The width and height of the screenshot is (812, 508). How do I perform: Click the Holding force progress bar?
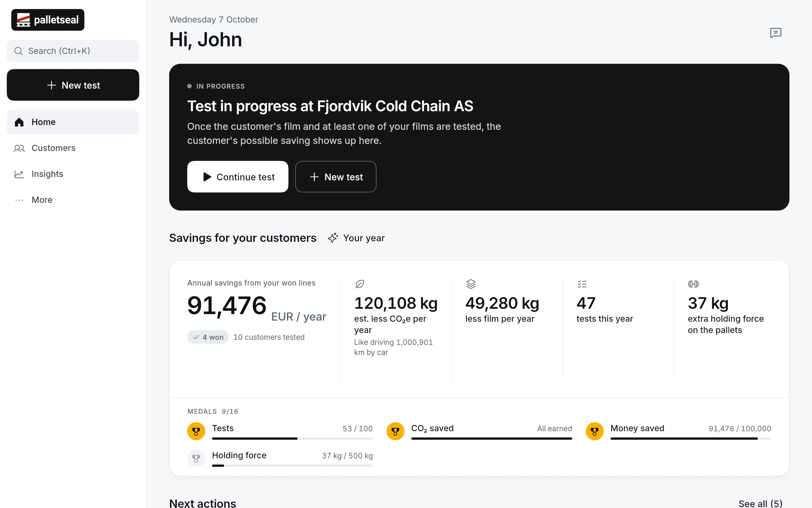click(292, 466)
